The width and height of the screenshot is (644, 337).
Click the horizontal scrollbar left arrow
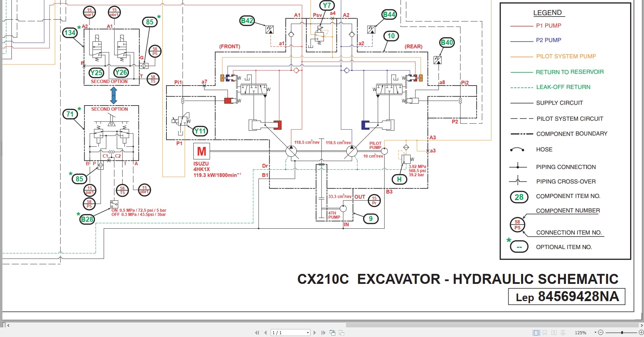(8, 325)
